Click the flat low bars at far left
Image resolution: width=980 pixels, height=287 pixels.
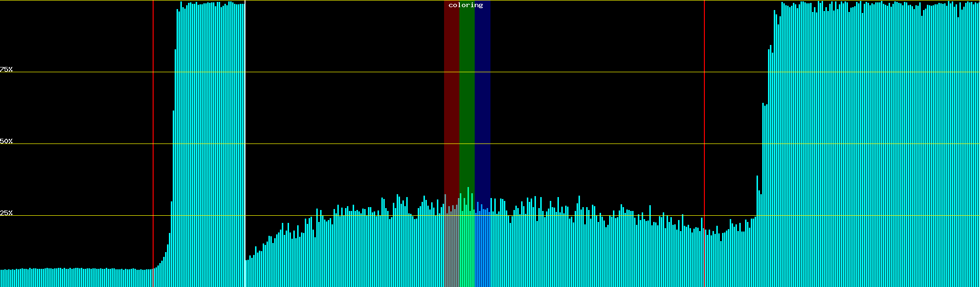click(72, 277)
